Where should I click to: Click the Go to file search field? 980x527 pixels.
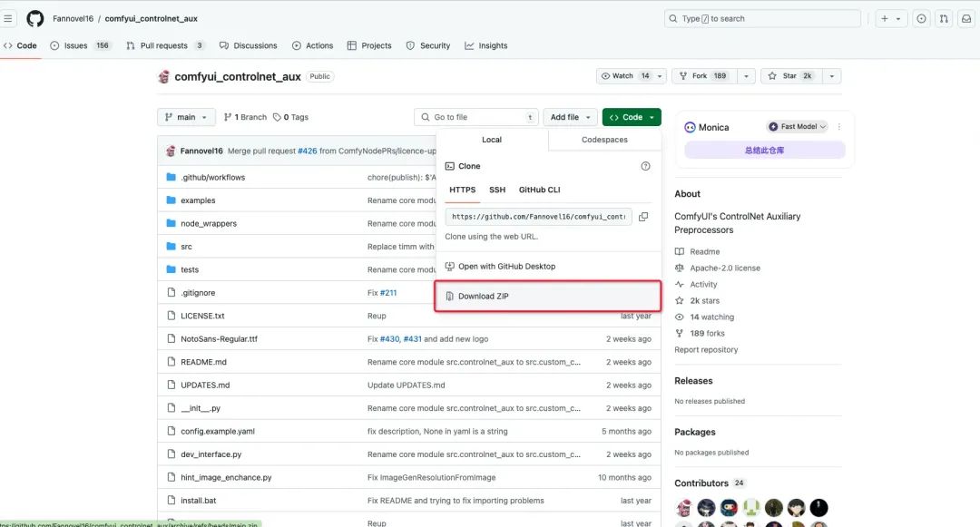tap(475, 117)
